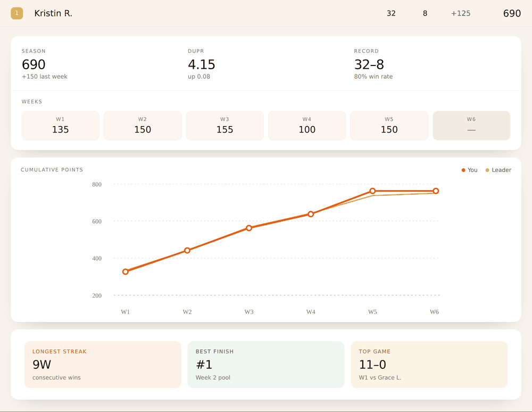Open the Top Game 11–0 card
The image size is (532, 412).
pos(429,365)
